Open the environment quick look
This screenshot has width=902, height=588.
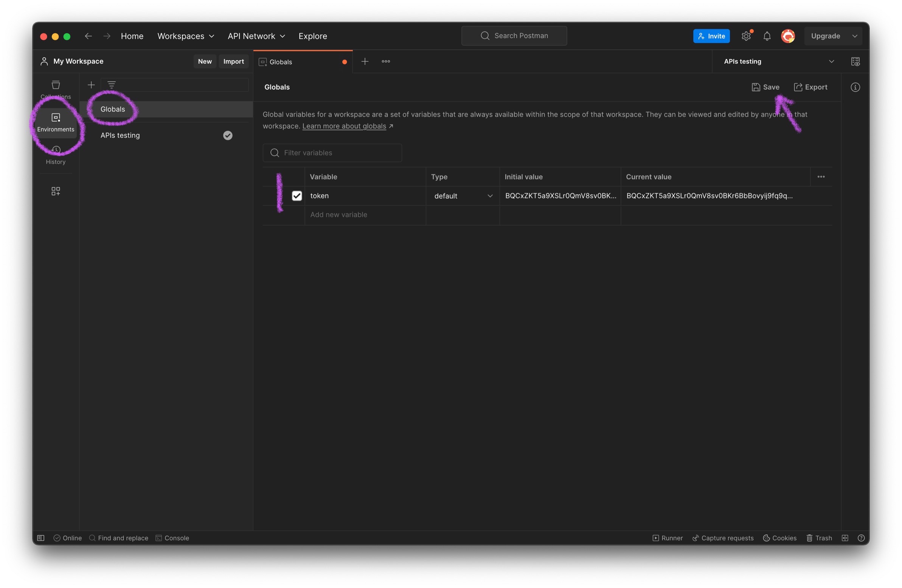[x=855, y=61]
